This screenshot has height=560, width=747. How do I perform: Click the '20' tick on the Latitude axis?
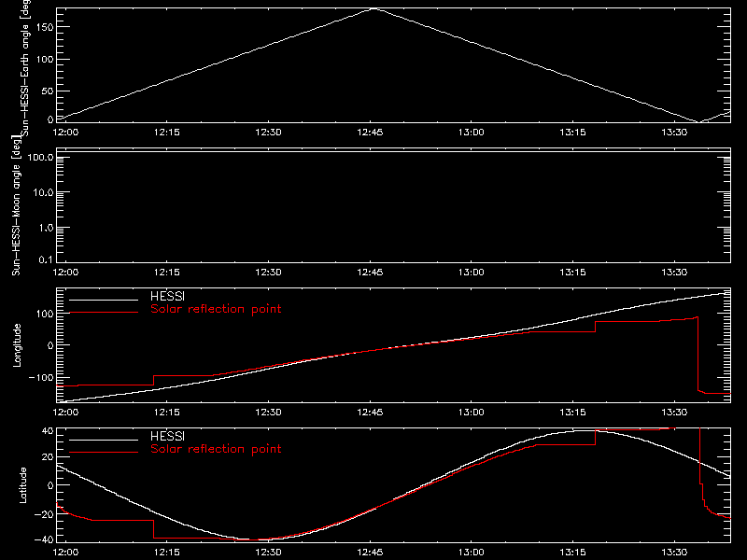click(48, 457)
